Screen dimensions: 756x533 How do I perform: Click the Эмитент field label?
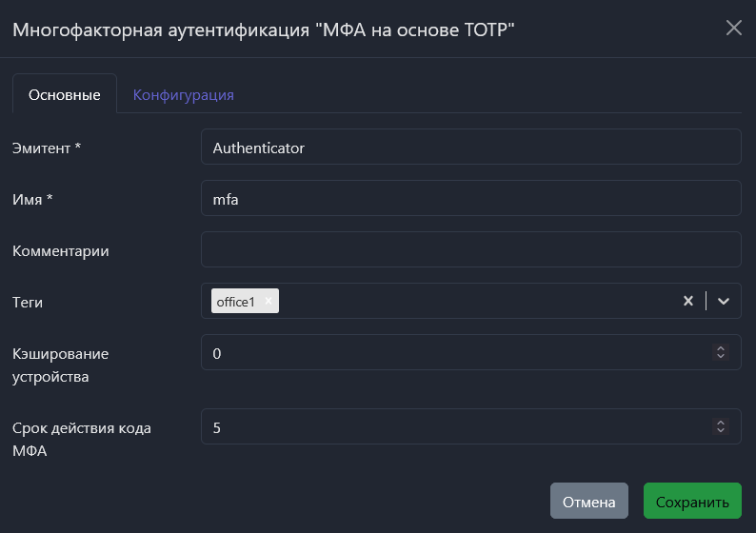[47, 148]
